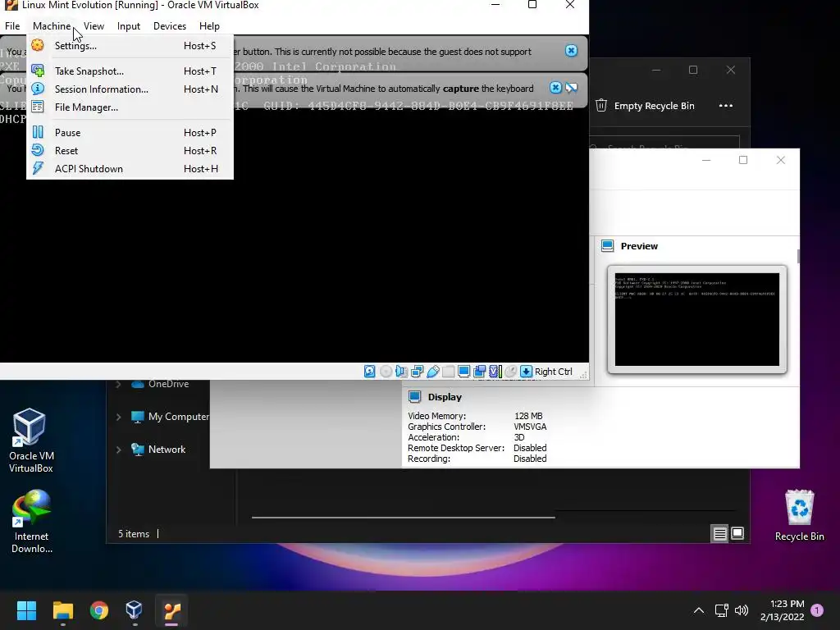This screenshot has height=630, width=840.
Task: Click the recording status bar icon
Action: click(x=479, y=372)
